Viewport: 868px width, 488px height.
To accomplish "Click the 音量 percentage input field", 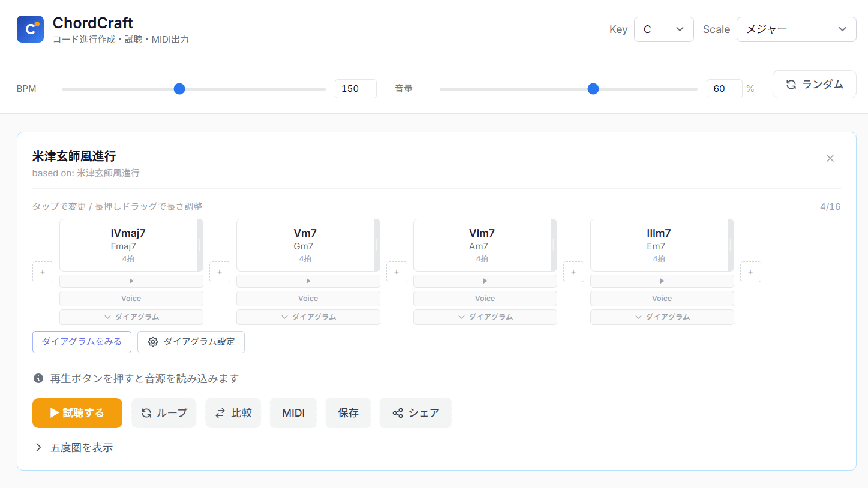I will (723, 89).
